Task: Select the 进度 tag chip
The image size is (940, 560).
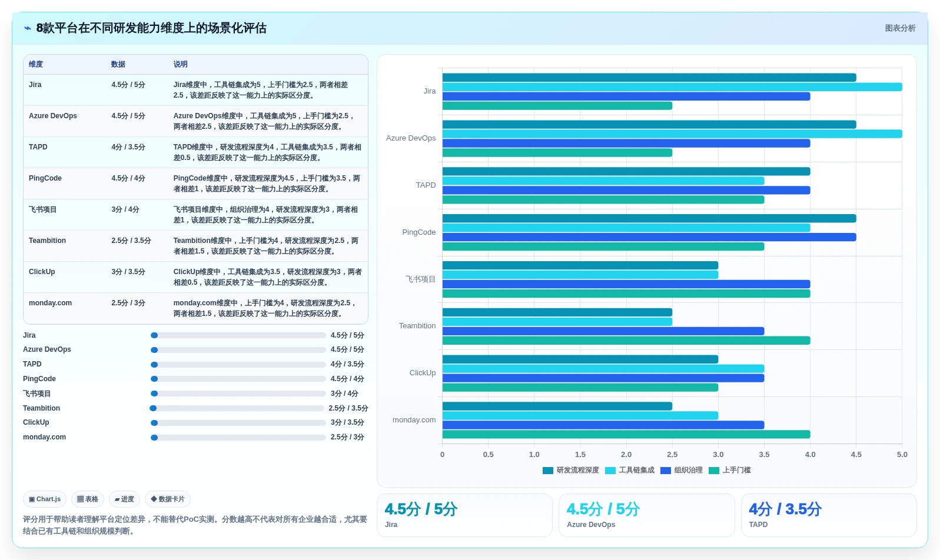Action: coord(124,499)
